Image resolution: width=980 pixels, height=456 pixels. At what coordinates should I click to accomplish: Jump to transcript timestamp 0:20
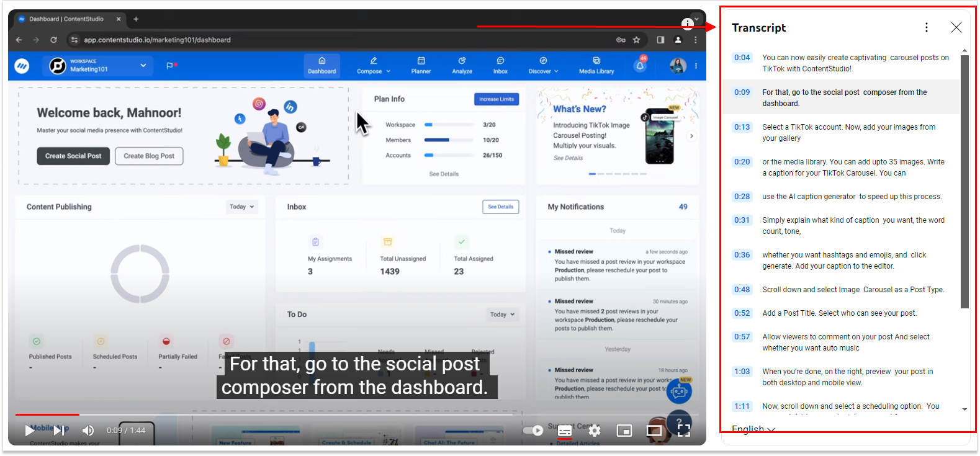click(742, 162)
